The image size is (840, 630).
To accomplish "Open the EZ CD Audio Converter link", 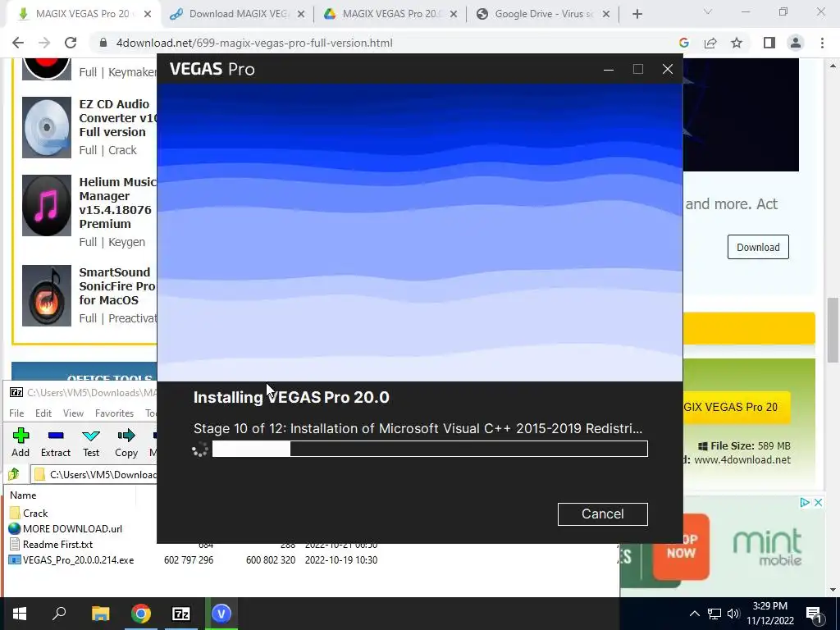I will tap(118, 118).
